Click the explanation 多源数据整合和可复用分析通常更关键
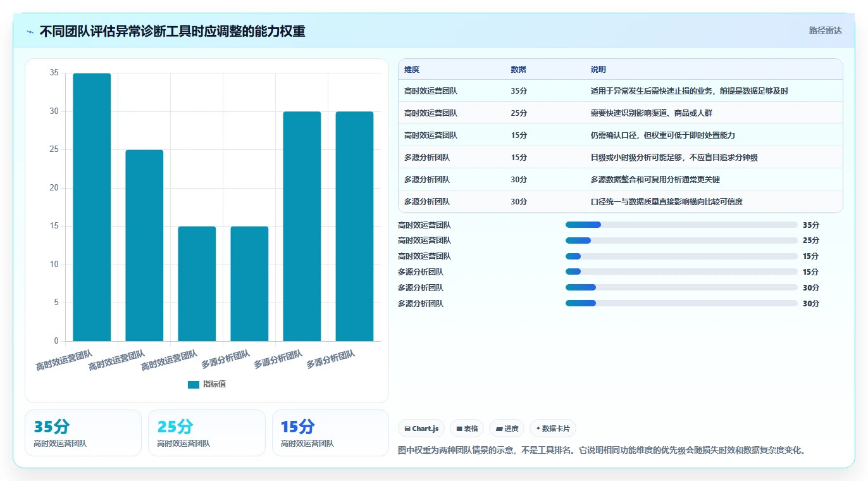 [x=655, y=180]
